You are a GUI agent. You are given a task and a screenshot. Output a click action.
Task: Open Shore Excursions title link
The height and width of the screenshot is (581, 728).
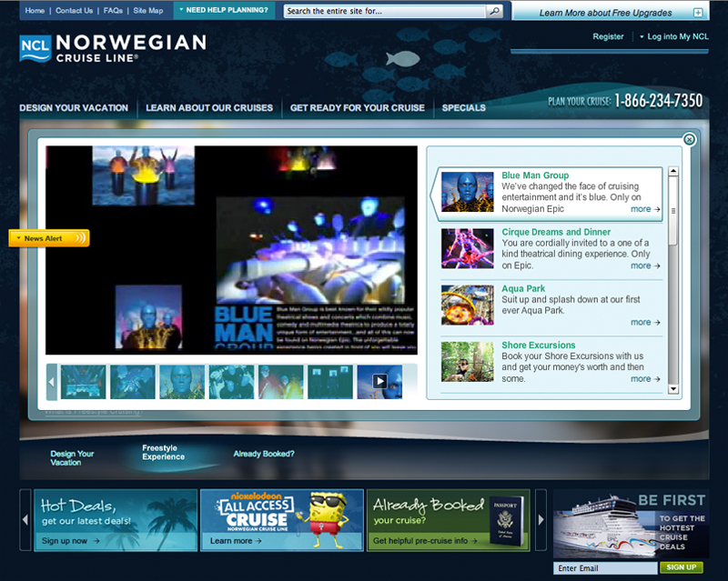538,346
